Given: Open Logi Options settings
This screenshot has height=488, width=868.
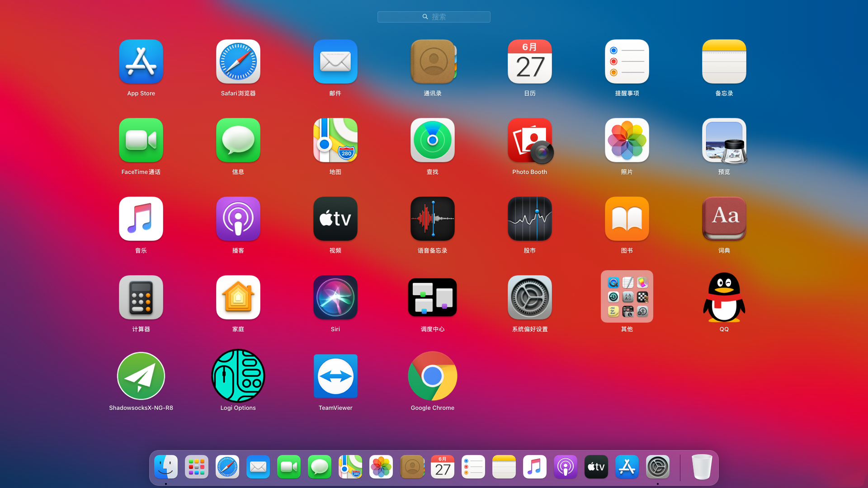Looking at the screenshot, I should coord(238,375).
